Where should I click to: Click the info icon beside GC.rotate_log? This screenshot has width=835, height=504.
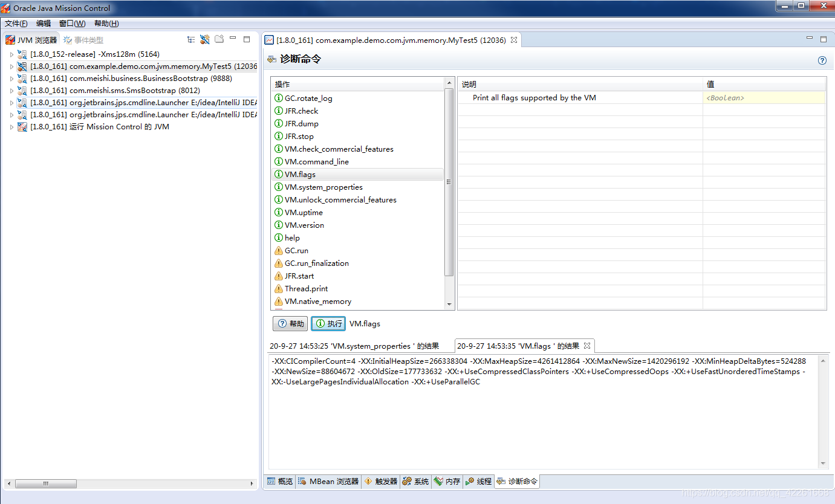(279, 98)
